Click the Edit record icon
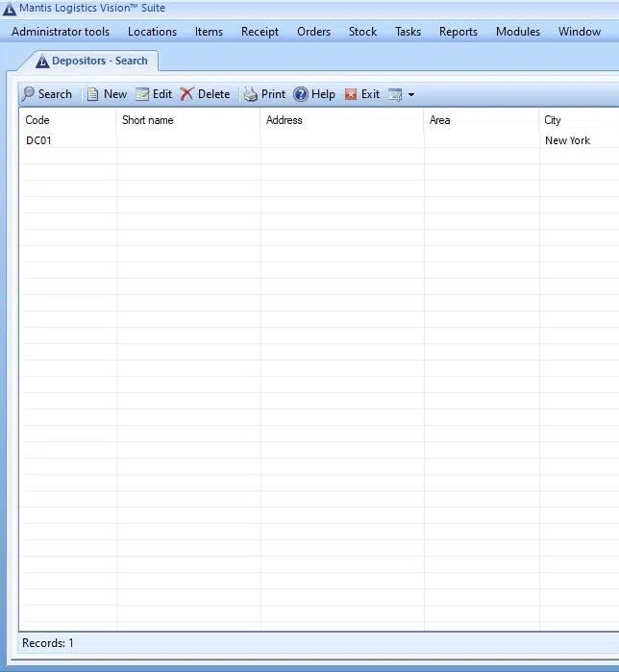619x672 pixels. 142,94
